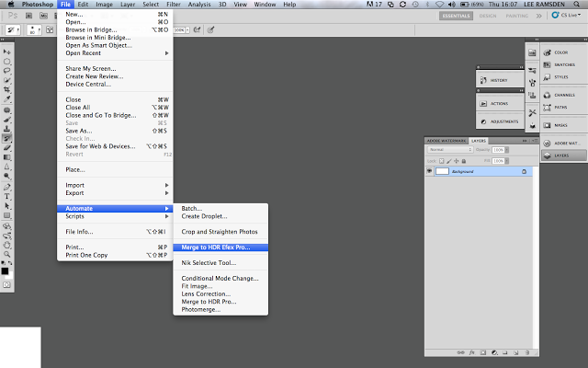Open the Color panel
588x368 pixels.
[563, 52]
